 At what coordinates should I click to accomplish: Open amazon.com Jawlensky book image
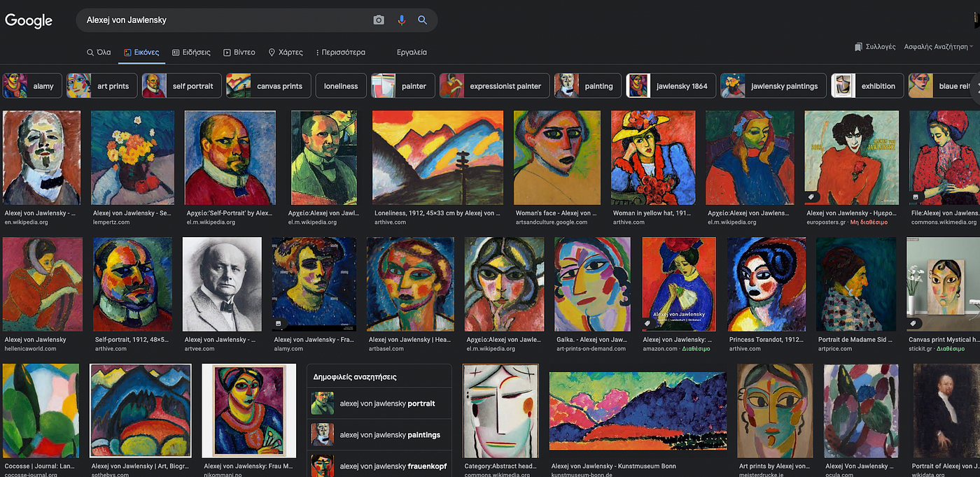click(679, 284)
